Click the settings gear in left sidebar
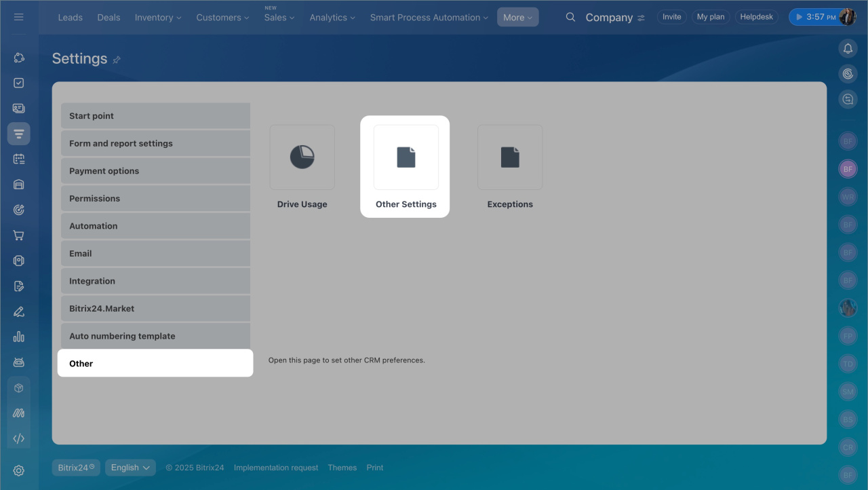The image size is (868, 490). 19,470
